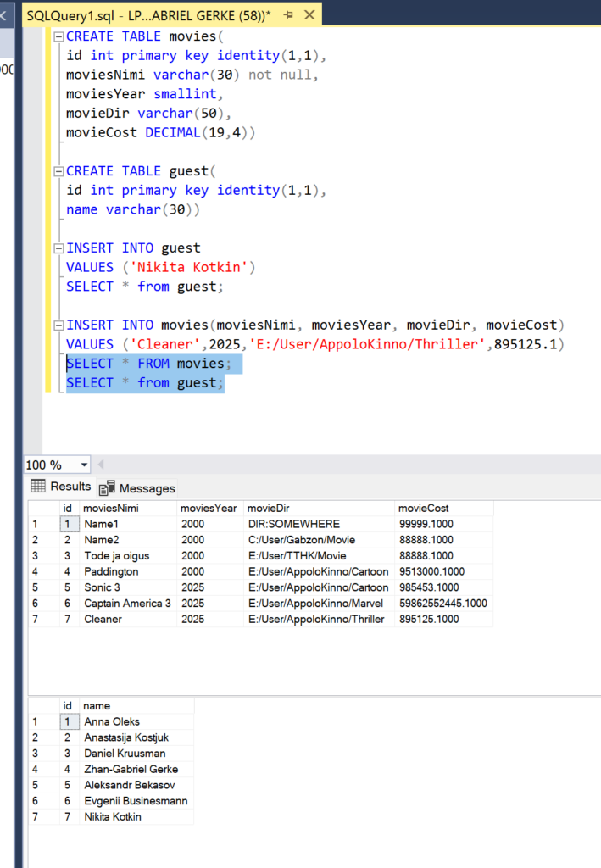Collapse the INSERT INTO guest block
The height and width of the screenshot is (868, 601).
coord(58,248)
